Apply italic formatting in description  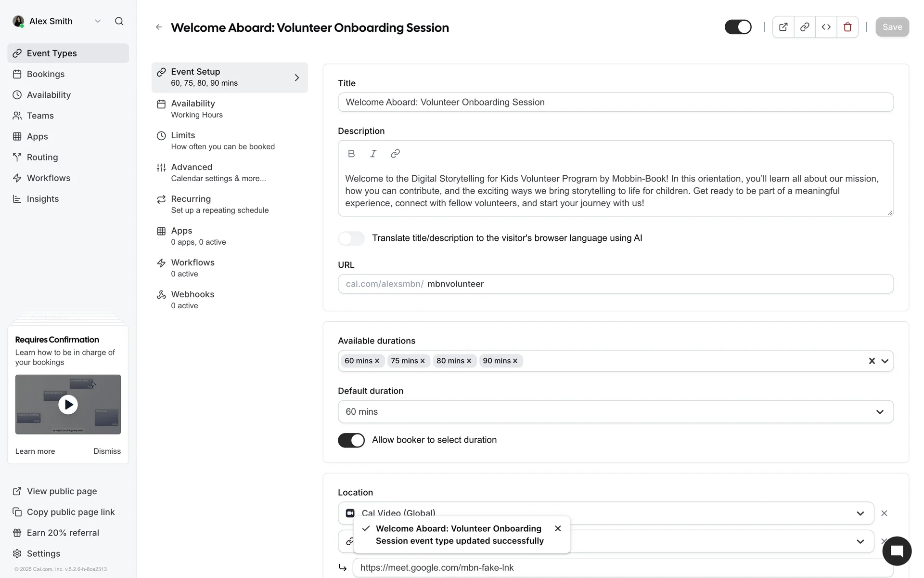point(373,154)
